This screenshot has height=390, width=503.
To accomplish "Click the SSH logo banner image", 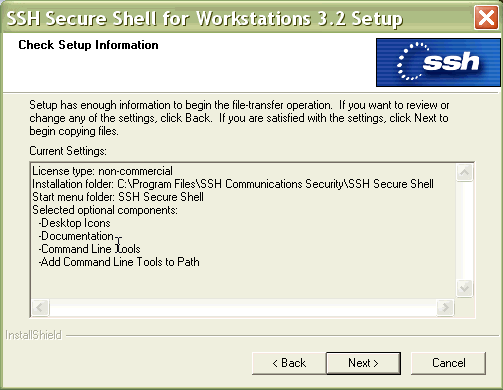I will pyautogui.click(x=438, y=62).
